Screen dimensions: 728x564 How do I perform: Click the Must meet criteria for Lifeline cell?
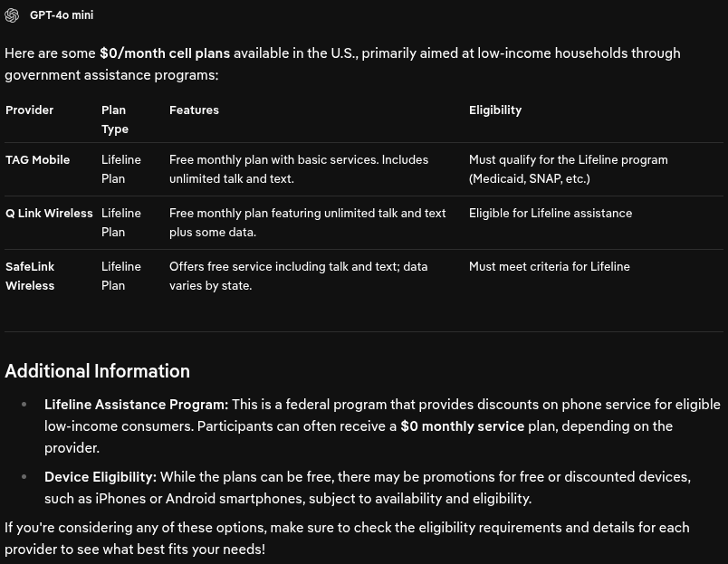(550, 266)
